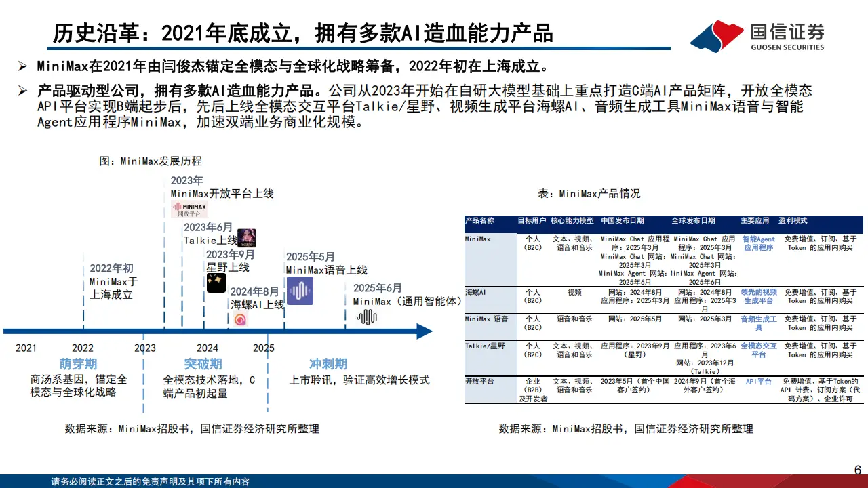The image size is (868, 488).
Task: Click the data source note below the table
Action: point(626,428)
